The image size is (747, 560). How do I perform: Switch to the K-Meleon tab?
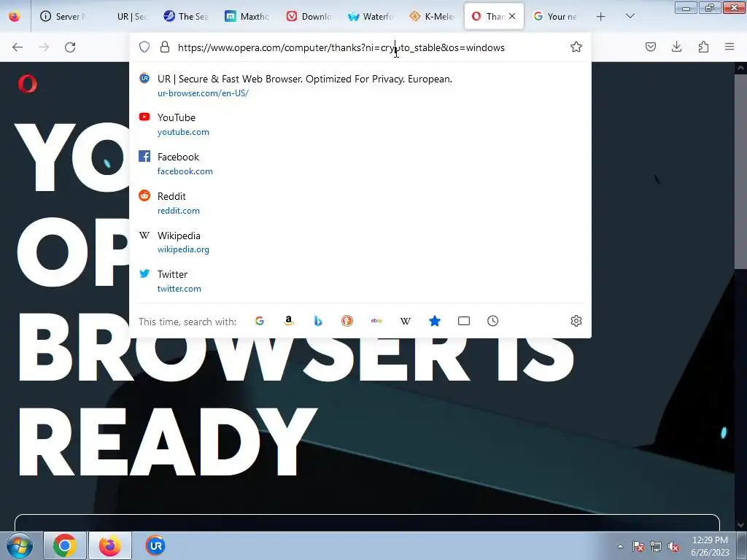pos(432,17)
